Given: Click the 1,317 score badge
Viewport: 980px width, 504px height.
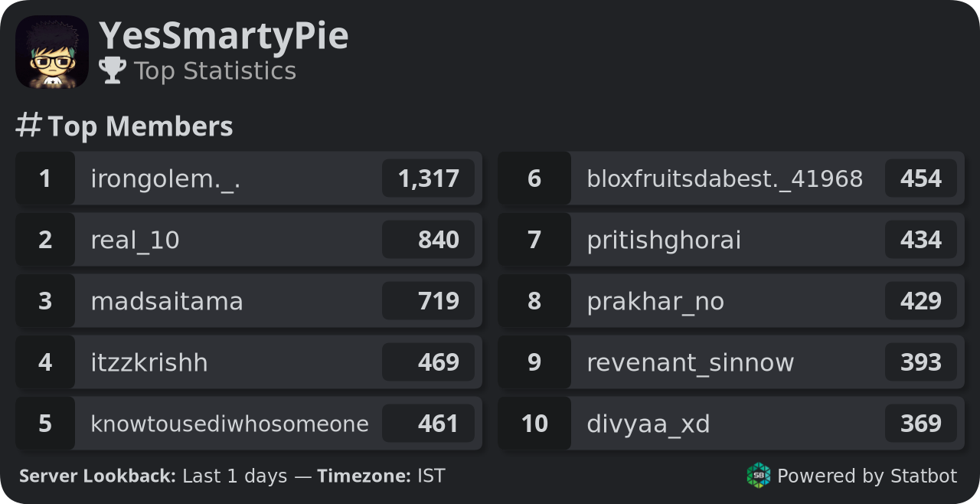Looking at the screenshot, I should [429, 178].
